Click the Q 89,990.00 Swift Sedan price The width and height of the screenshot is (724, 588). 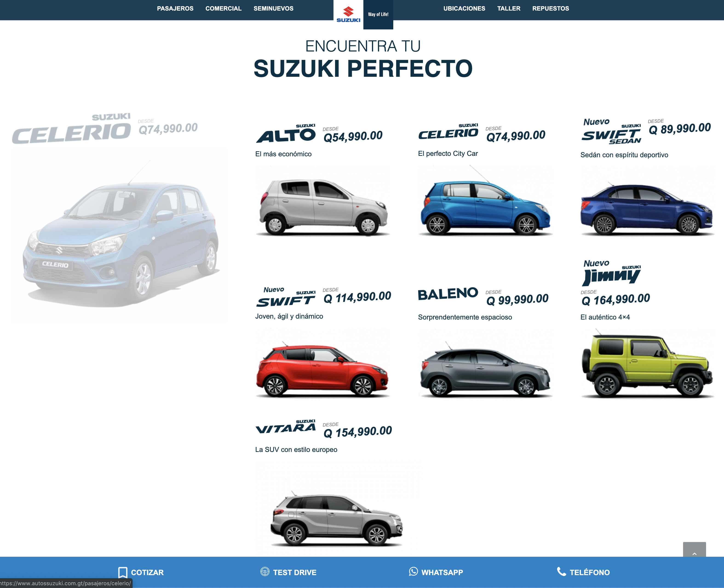(680, 129)
